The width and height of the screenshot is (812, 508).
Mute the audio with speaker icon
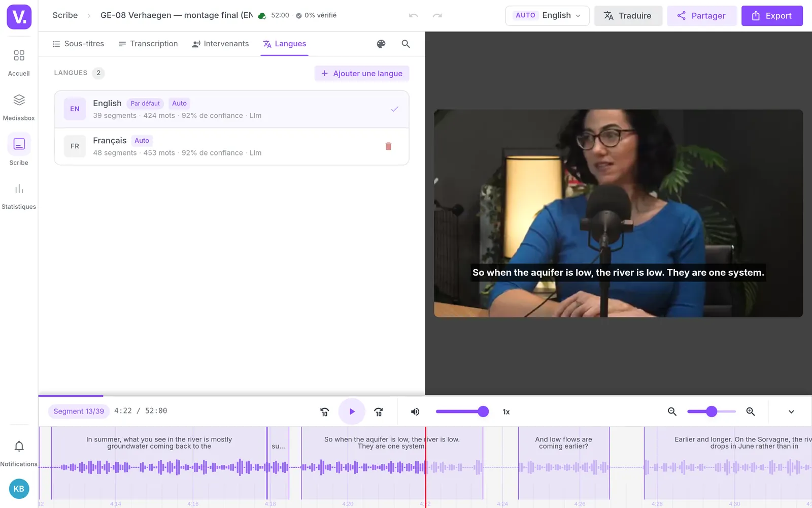click(415, 411)
